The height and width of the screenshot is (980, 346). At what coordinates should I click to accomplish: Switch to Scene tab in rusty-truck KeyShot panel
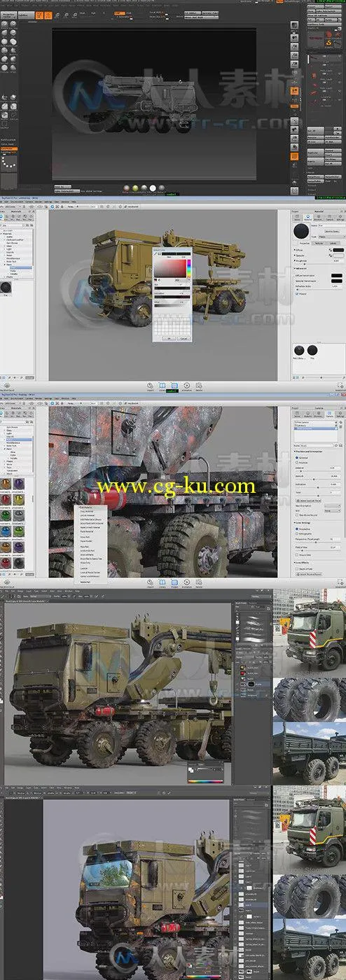click(x=297, y=414)
